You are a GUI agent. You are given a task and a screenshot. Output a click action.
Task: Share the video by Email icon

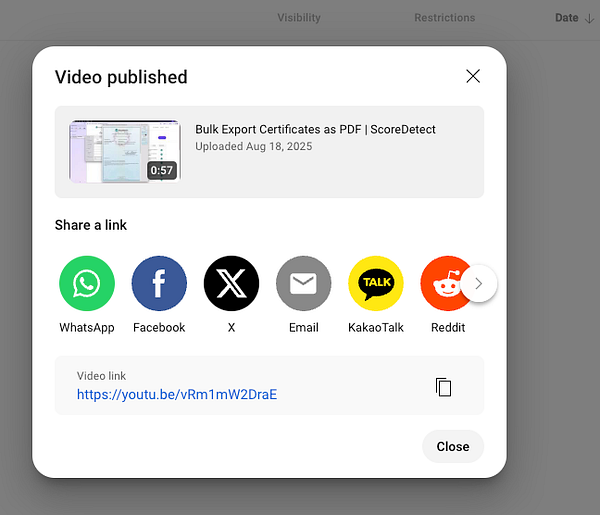pos(304,284)
